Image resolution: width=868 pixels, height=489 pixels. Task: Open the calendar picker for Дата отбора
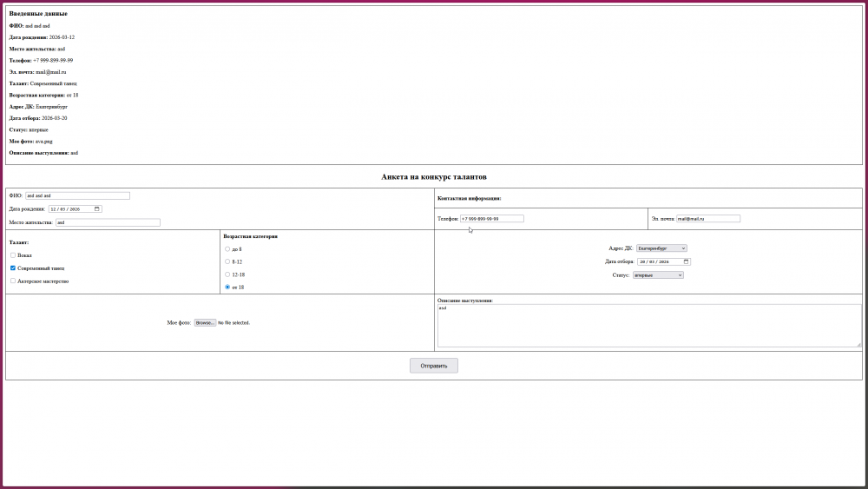coord(686,261)
